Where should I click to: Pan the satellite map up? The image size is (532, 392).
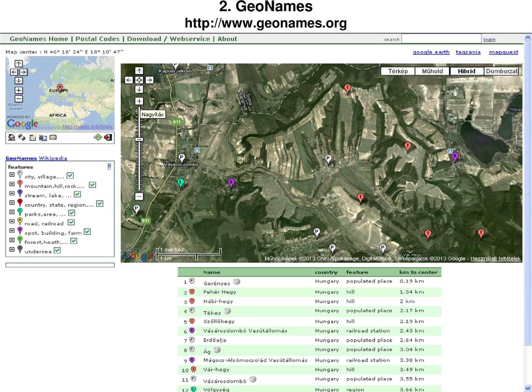[139, 70]
